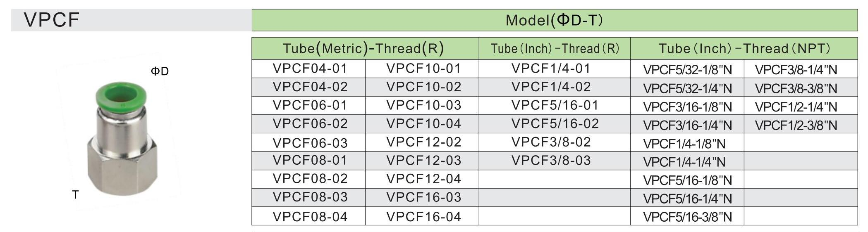
Task: Select the Model(ΦD-T) header bar
Action: [x=554, y=20]
